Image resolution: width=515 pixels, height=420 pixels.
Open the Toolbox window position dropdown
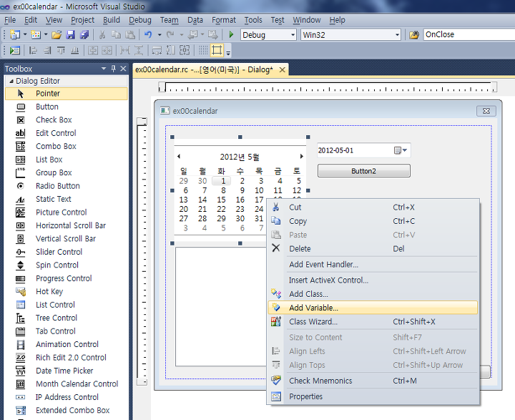pyautogui.click(x=104, y=69)
